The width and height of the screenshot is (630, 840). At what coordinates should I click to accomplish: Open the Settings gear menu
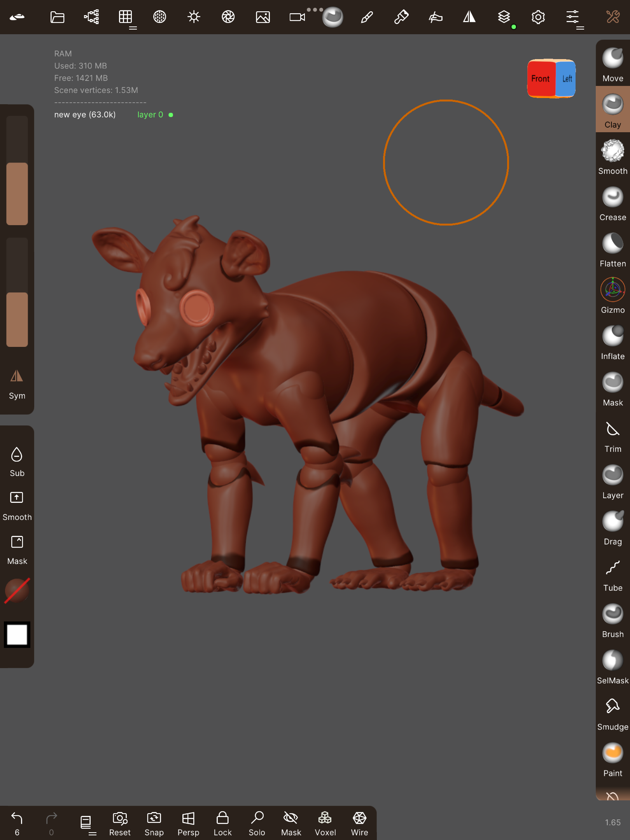538,17
